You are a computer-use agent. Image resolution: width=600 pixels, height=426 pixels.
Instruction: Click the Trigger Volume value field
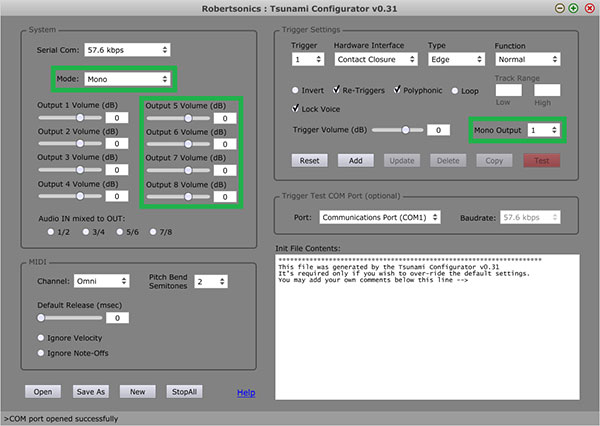(439, 130)
